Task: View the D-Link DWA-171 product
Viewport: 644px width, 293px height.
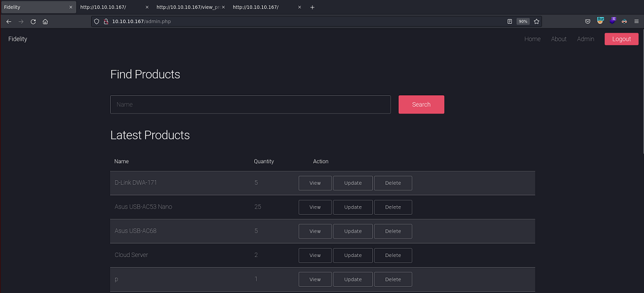Action: tap(315, 183)
